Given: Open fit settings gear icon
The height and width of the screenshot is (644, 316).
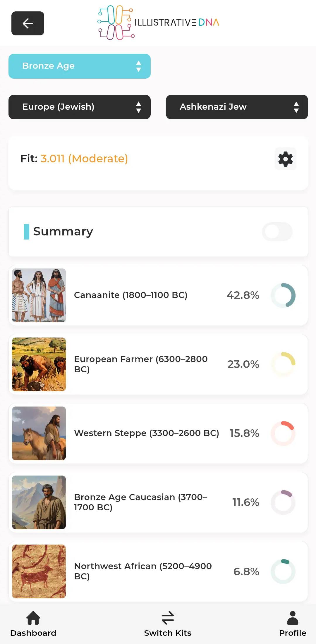Looking at the screenshot, I should 285,159.
